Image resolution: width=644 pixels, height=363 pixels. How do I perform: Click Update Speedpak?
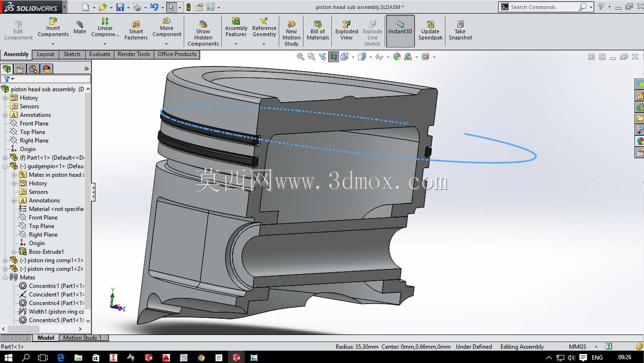430,30
